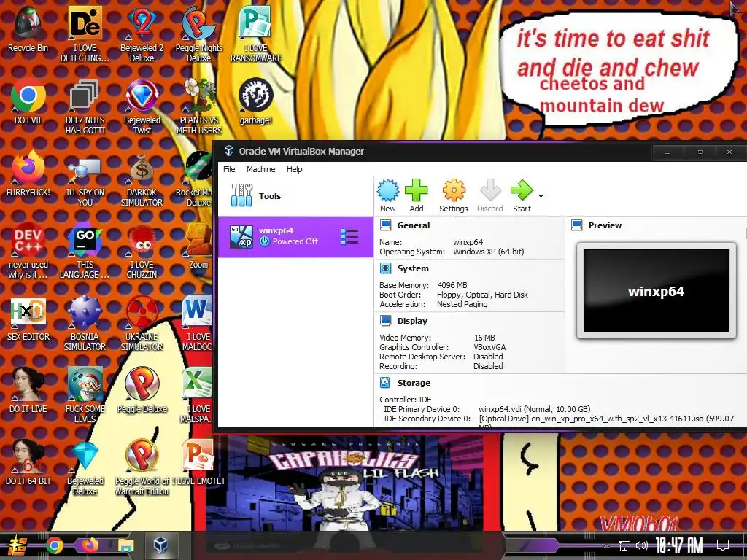
Task: Open the Help menu
Action: (x=295, y=169)
